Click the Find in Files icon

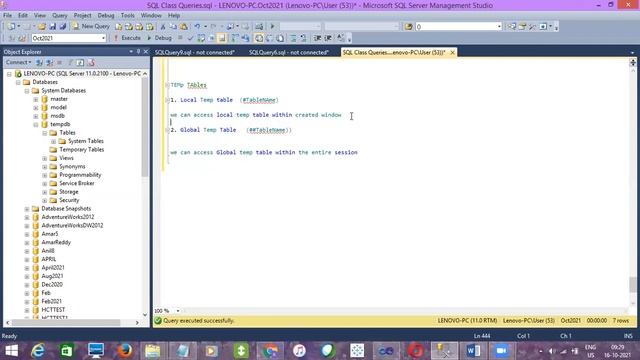(408, 27)
